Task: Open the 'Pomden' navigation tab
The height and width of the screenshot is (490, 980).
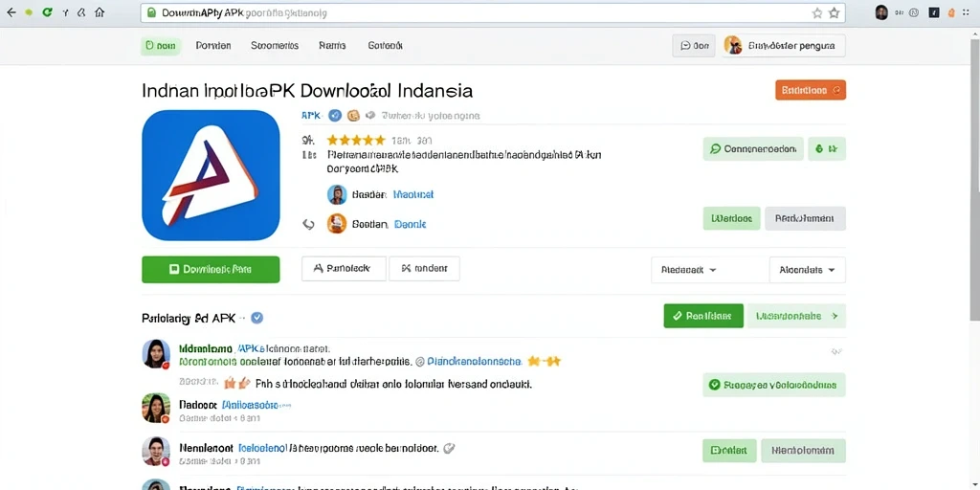Action: pos(213,46)
